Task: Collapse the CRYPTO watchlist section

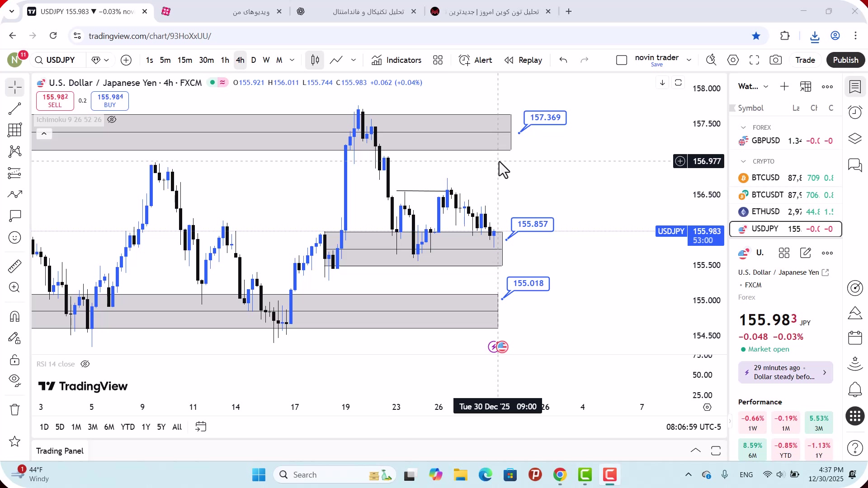Action: 743,161
